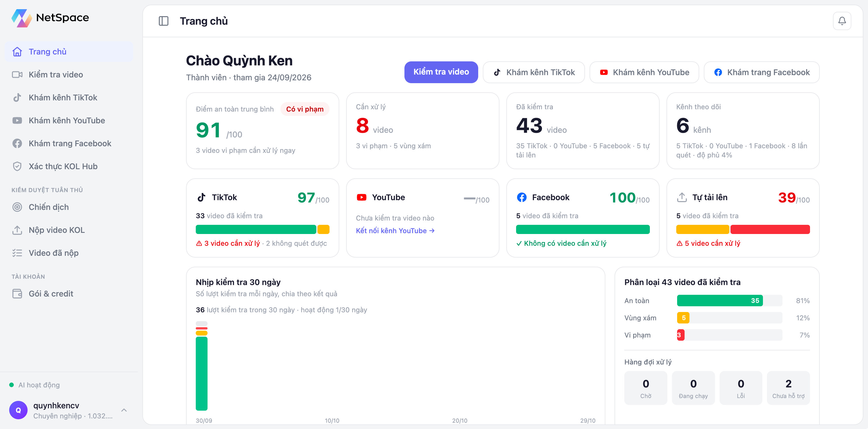
Task: Click the checklist icon for Video đã nộp
Action: (17, 253)
